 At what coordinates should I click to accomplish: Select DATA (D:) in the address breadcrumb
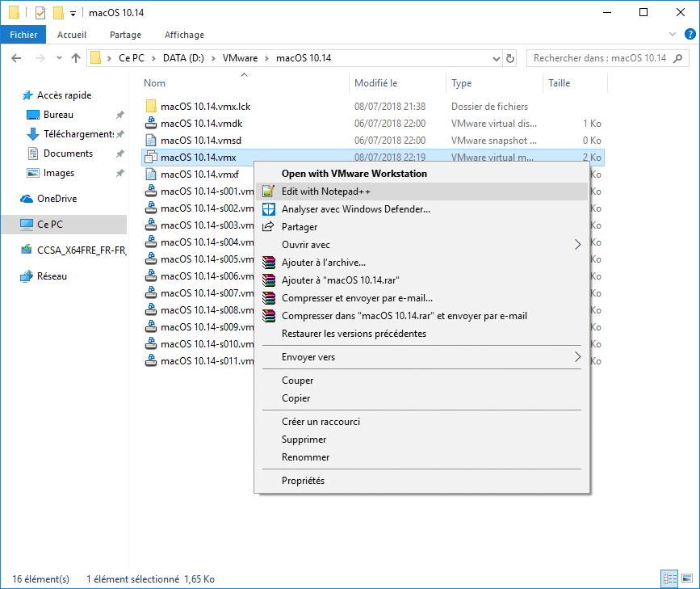pos(183,58)
